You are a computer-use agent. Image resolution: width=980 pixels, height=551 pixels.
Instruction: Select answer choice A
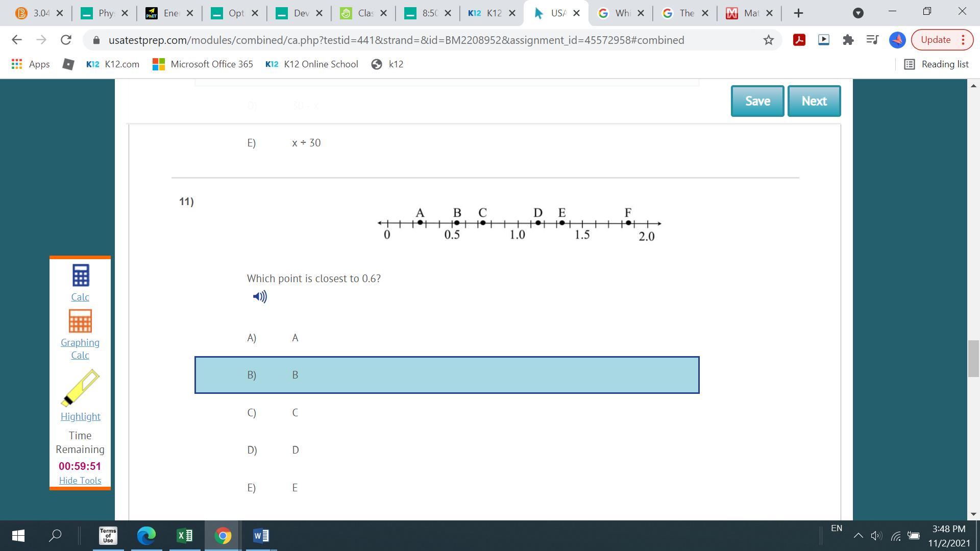click(295, 338)
